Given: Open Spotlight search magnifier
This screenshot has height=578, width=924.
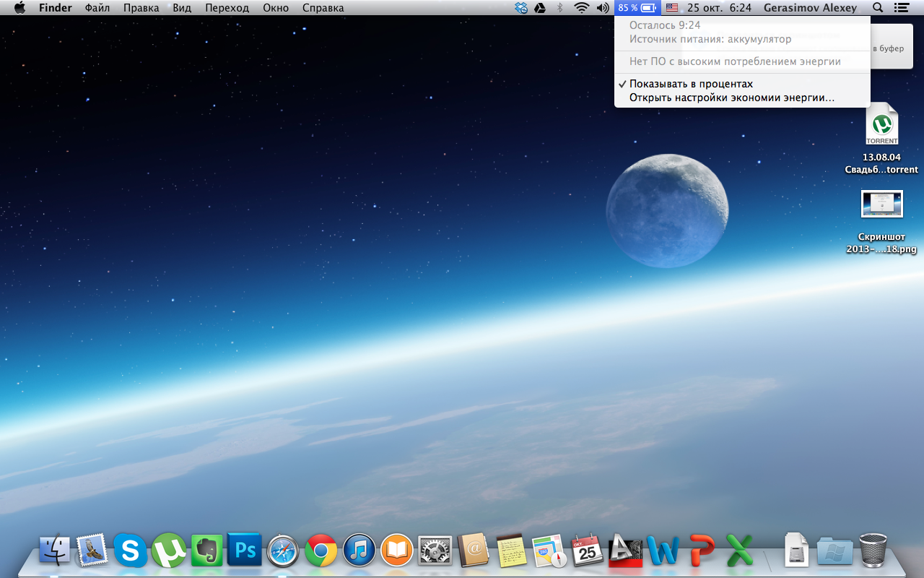Looking at the screenshot, I should [878, 8].
